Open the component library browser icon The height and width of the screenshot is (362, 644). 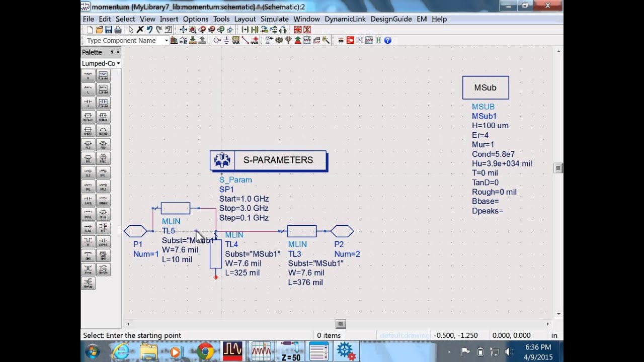174,40
